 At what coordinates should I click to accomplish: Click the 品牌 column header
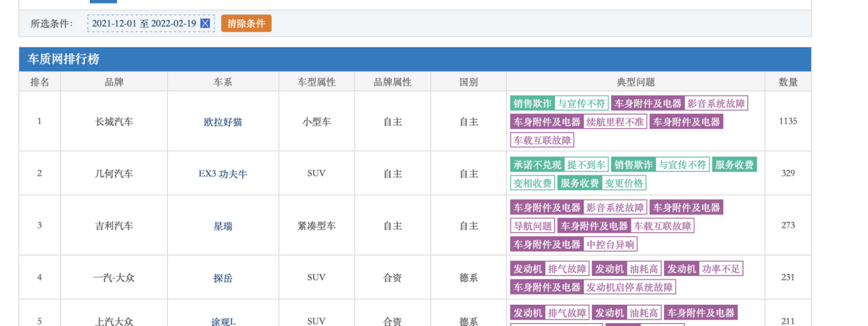[114, 82]
